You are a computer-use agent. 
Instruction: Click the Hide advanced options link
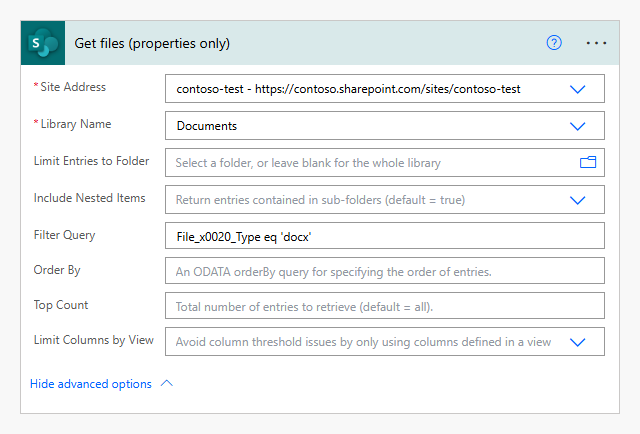pyautogui.click(x=91, y=384)
